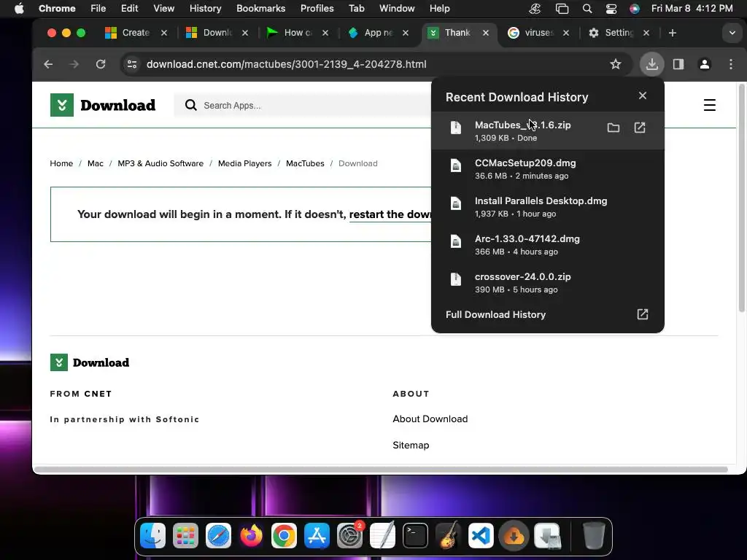Bookmark this page with star icon
The height and width of the screenshot is (560, 747).
(x=616, y=64)
